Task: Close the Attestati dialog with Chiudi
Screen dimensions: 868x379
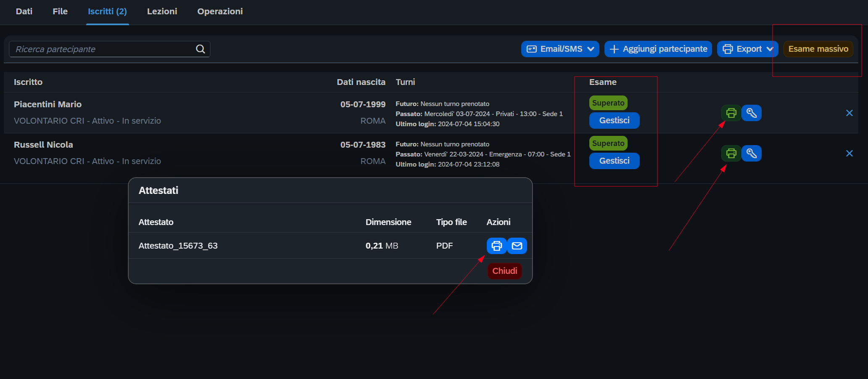Action: [505, 271]
